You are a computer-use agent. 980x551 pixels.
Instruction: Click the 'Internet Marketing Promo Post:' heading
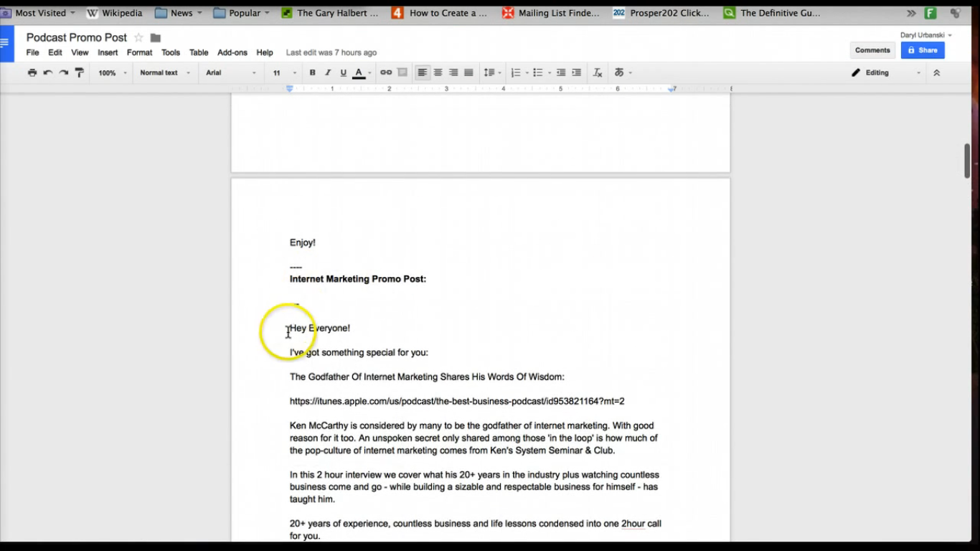click(358, 279)
